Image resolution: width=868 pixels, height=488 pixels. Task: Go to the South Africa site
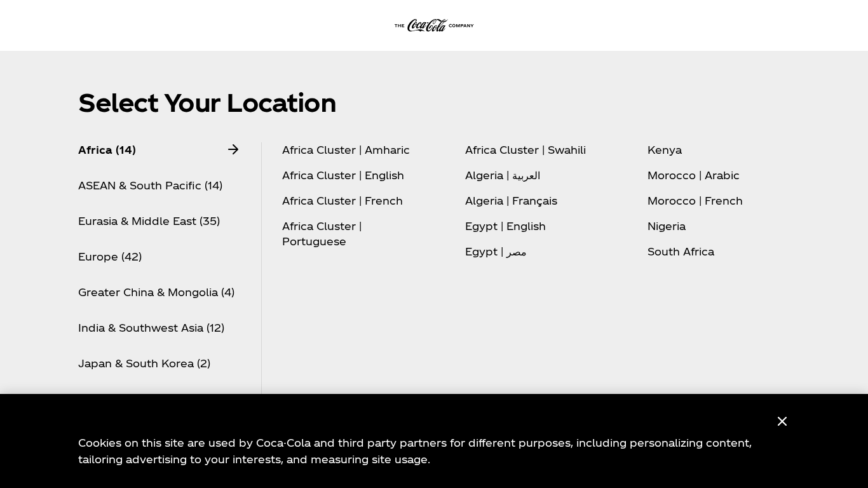(x=681, y=252)
